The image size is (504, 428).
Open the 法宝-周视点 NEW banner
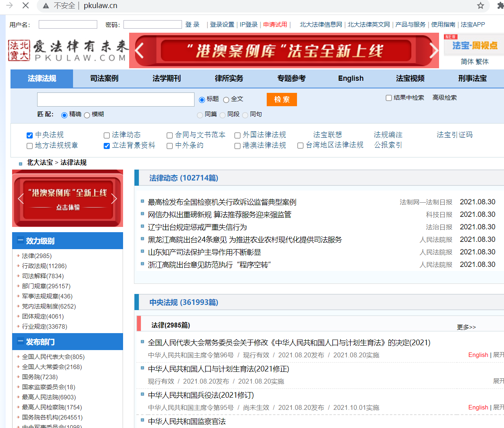[474, 44]
